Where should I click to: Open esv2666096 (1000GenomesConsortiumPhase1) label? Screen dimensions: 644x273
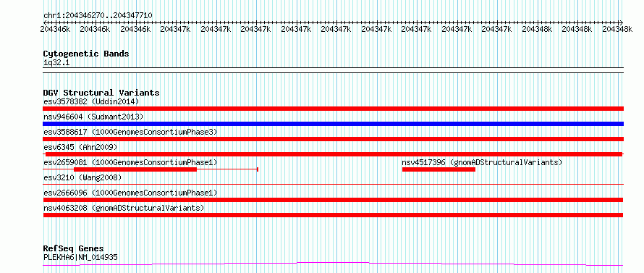(x=130, y=193)
